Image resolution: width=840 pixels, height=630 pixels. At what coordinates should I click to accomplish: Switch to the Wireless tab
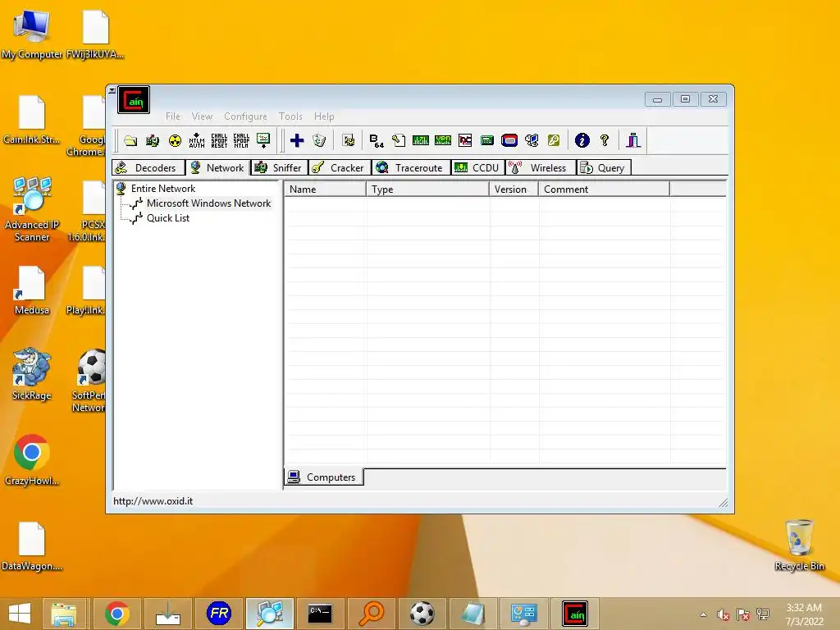(540, 167)
